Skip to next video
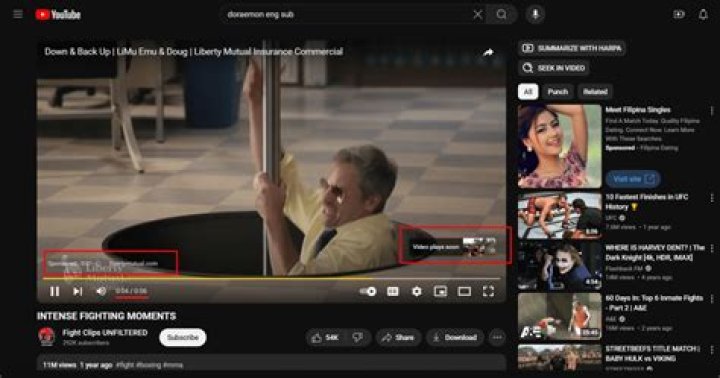Viewport: 720px width, 378px height. click(x=78, y=291)
